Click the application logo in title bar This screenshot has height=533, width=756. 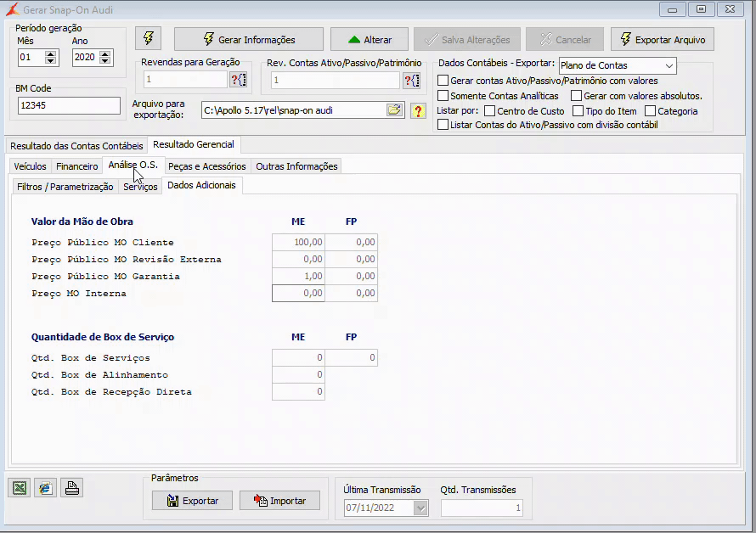pyautogui.click(x=13, y=9)
